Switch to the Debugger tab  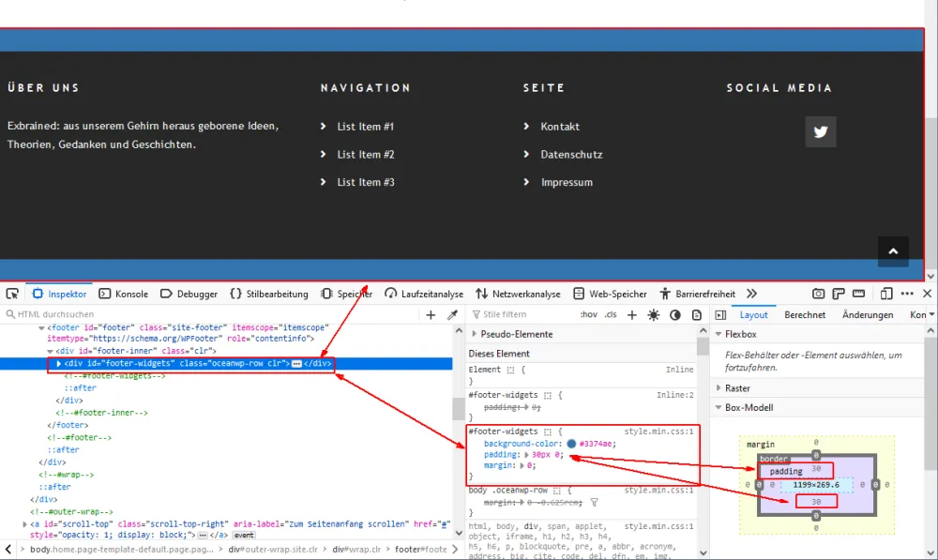tap(189, 294)
